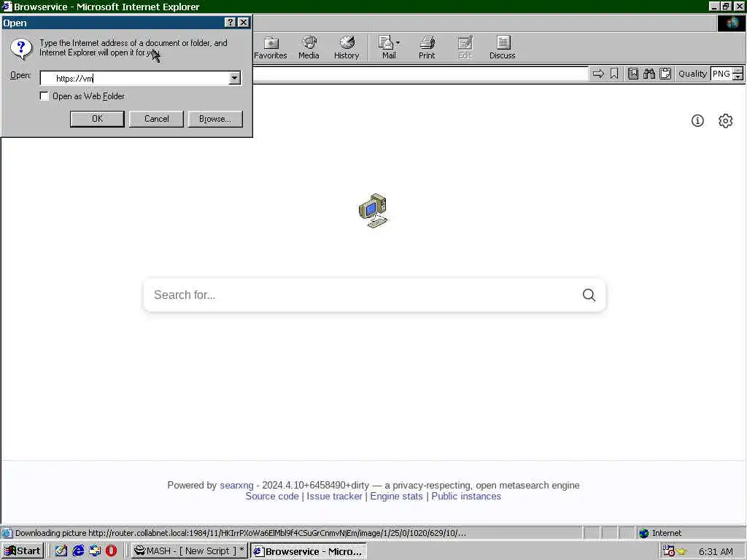
Task: Click the Go arrow beside address bar
Action: pyautogui.click(x=598, y=74)
